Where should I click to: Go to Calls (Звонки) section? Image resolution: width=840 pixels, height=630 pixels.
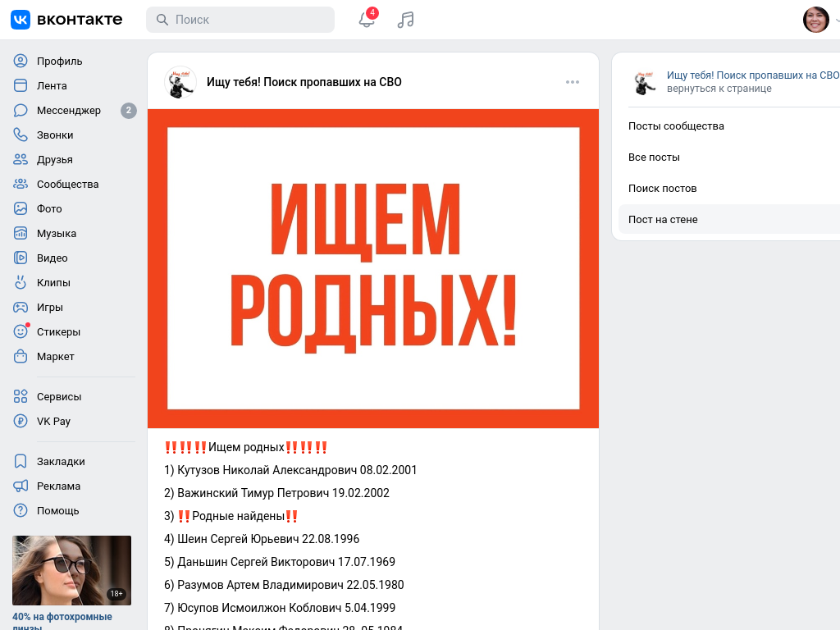(x=54, y=135)
